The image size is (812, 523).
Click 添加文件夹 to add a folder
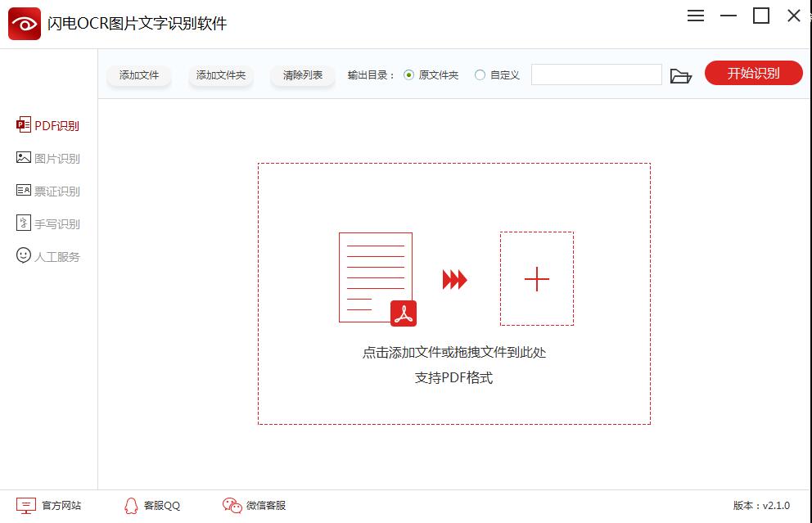pyautogui.click(x=220, y=74)
